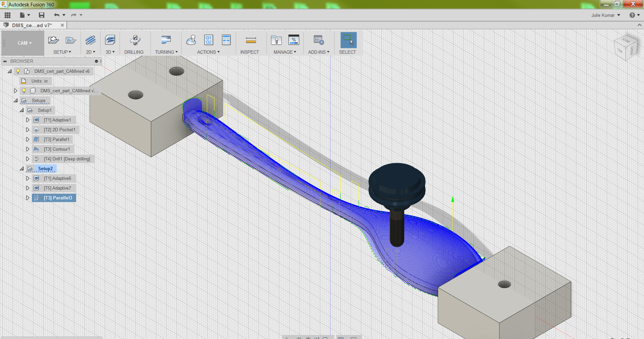Redo the last undone action
Screen dimensions: 644x339
click(x=73, y=15)
